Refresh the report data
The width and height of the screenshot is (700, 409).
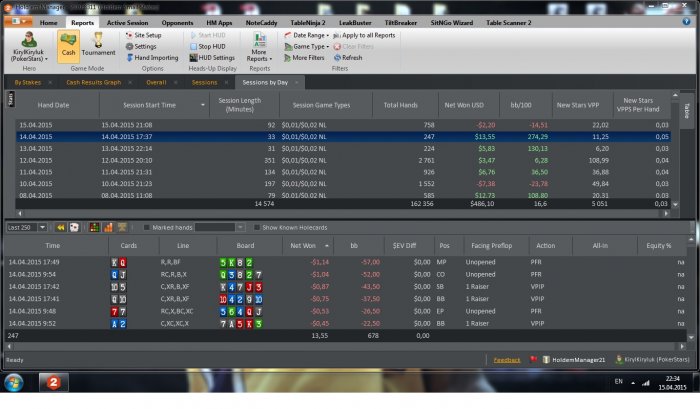(x=348, y=58)
